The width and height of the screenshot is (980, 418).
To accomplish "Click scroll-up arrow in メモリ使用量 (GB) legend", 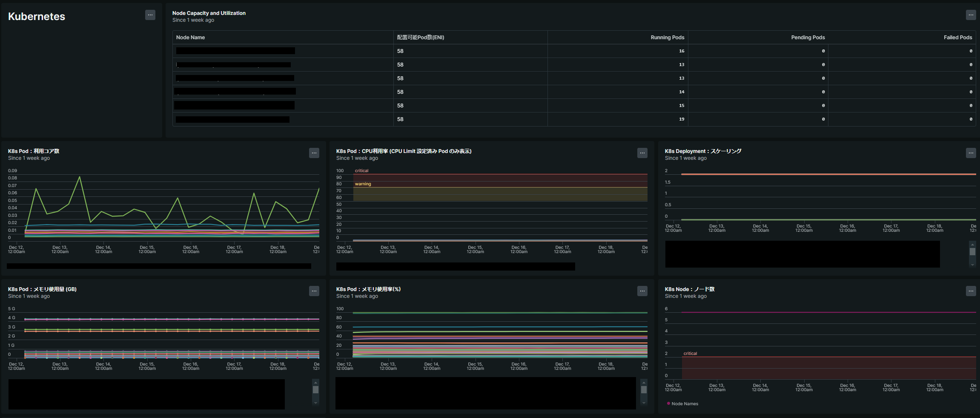I will [x=315, y=382].
